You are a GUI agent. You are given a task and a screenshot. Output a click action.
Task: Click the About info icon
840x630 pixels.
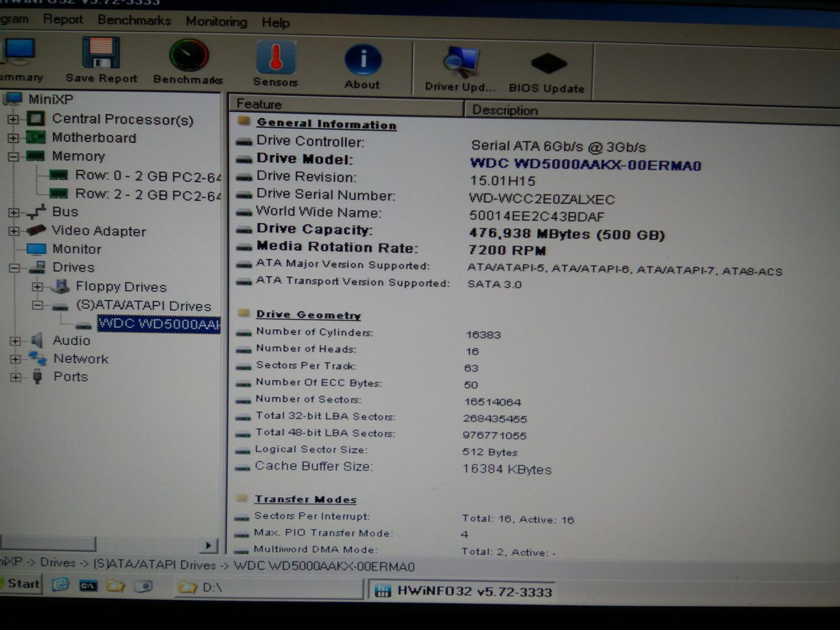[x=362, y=60]
